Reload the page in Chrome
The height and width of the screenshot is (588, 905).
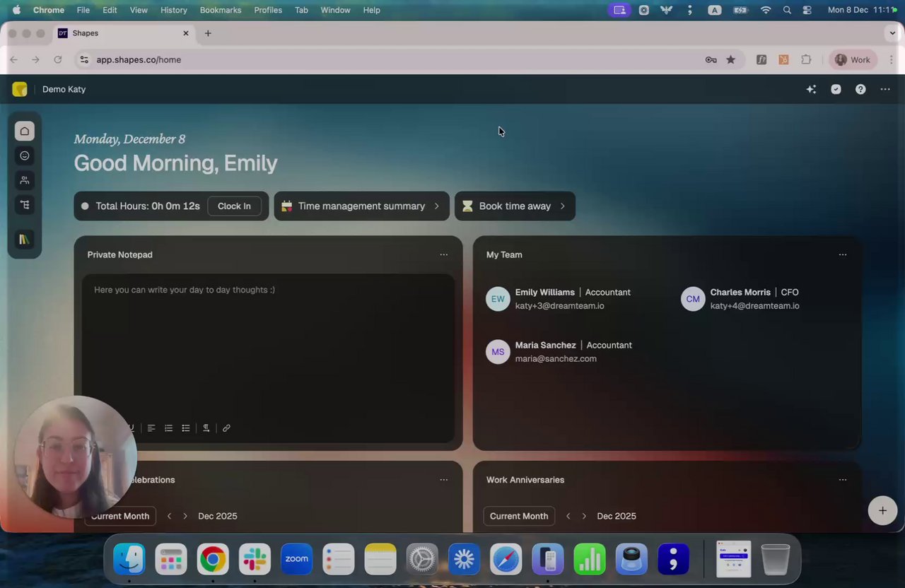tap(58, 60)
